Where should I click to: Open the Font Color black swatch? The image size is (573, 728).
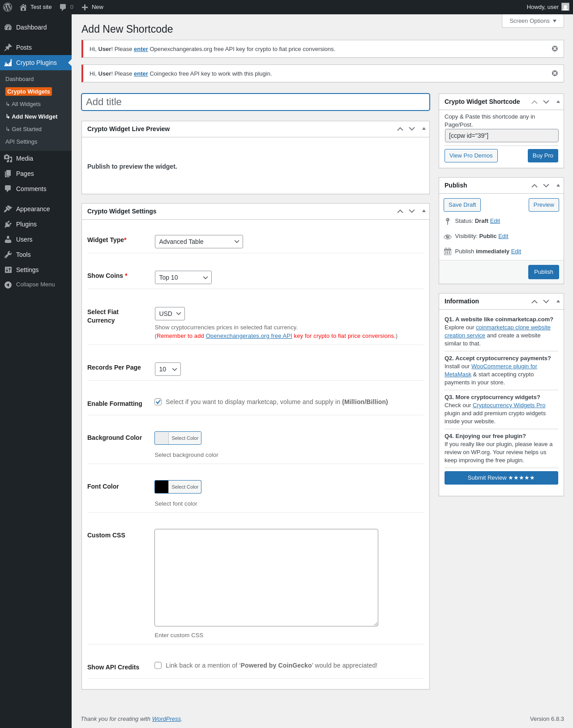pyautogui.click(x=162, y=487)
